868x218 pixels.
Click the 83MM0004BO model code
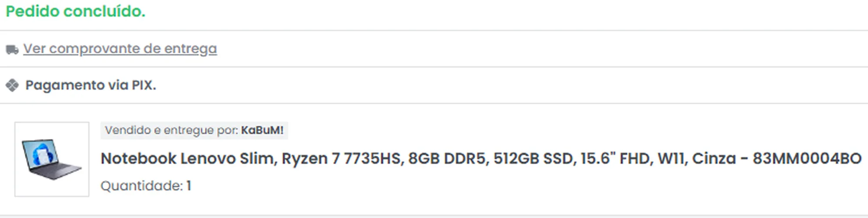tap(807, 158)
